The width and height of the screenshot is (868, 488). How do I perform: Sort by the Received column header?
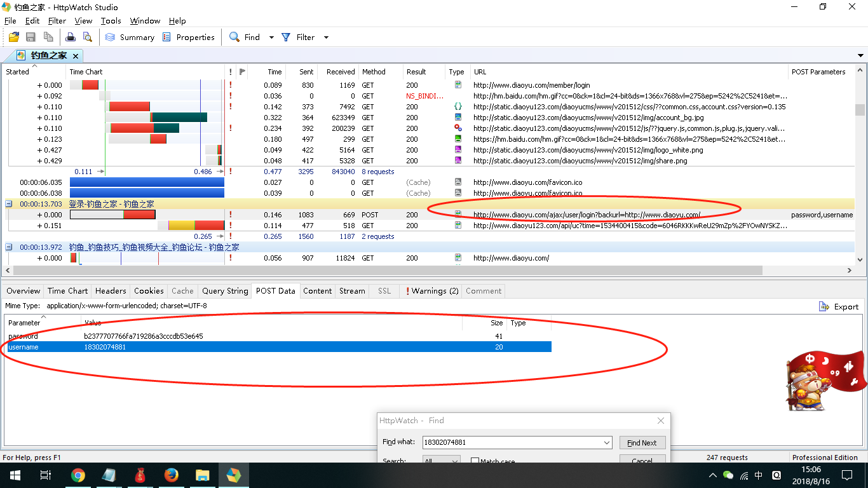(340, 72)
